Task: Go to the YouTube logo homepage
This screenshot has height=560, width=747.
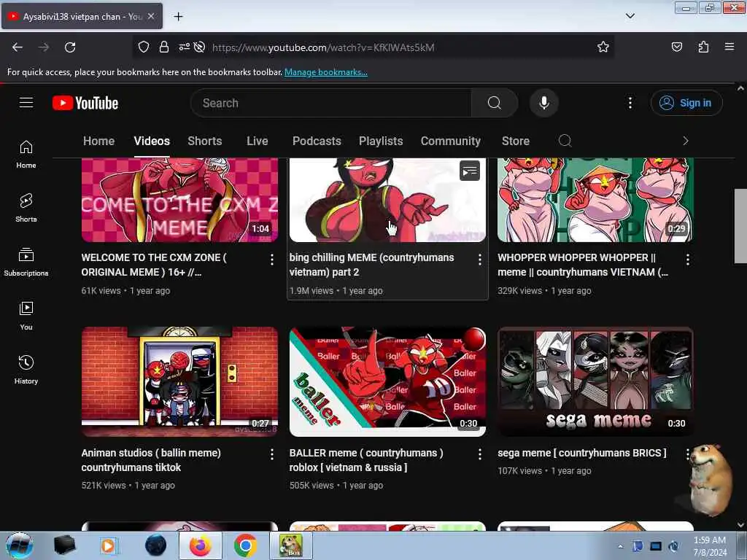Action: (85, 103)
